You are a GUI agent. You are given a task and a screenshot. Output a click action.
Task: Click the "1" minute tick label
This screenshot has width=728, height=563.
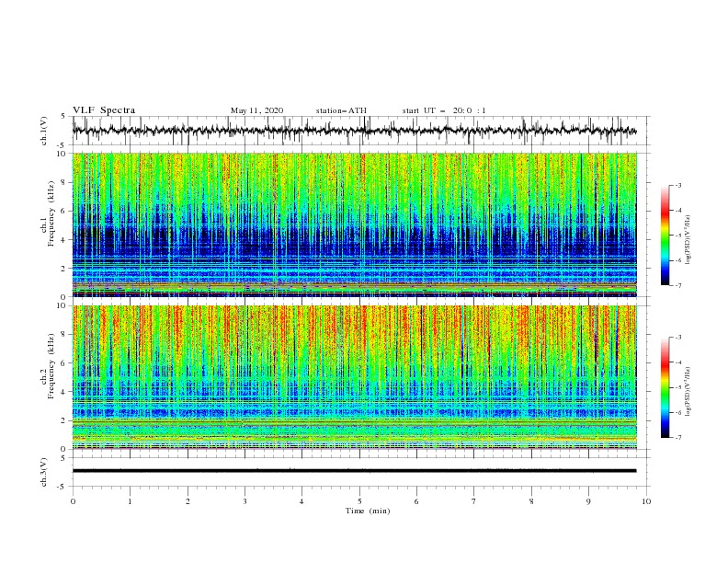coord(130,501)
